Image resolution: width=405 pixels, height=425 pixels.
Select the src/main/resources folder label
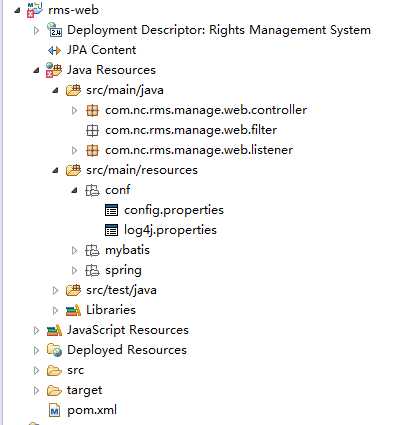142,170
